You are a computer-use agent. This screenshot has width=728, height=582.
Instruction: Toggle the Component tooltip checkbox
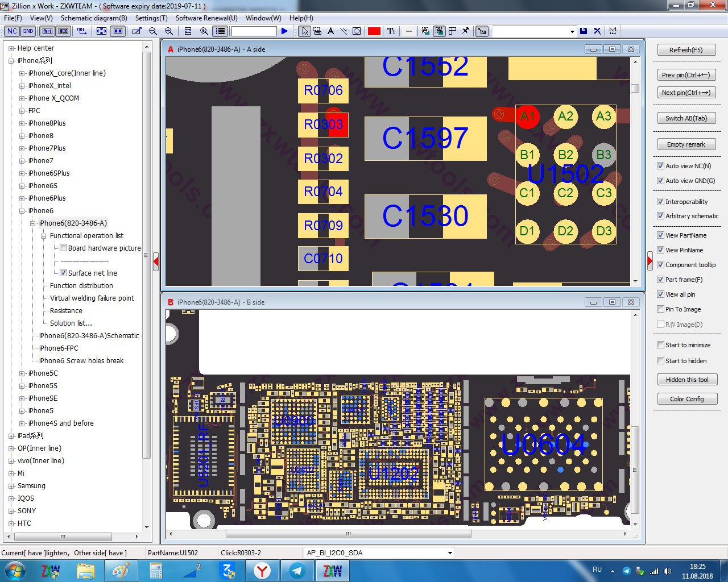(x=660, y=265)
